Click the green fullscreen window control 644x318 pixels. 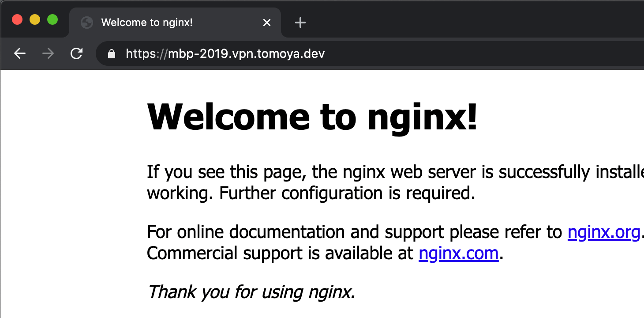tap(52, 19)
